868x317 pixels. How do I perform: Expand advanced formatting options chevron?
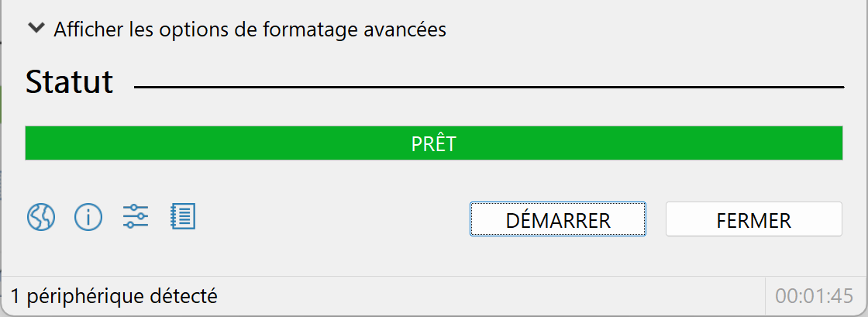pos(36,28)
